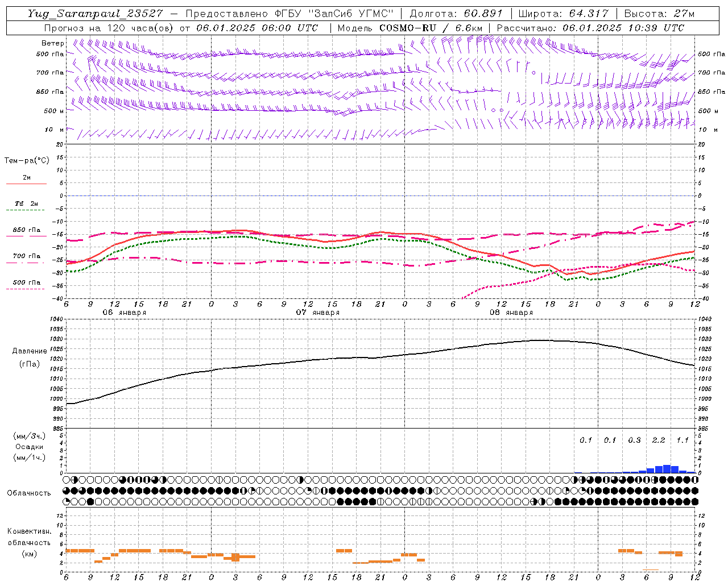Click the Конвективн. convective cloud label
The width and height of the screenshot is (728, 582).
29,531
